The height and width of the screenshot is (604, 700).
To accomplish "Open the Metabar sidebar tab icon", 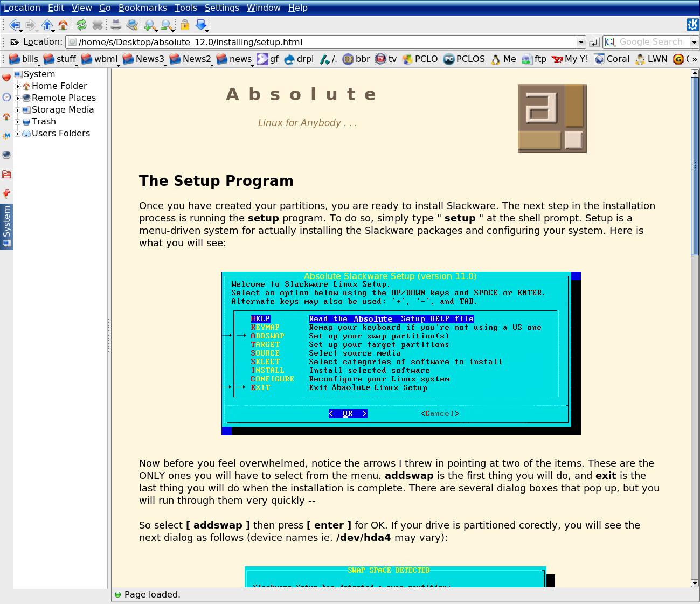I will (x=6, y=136).
